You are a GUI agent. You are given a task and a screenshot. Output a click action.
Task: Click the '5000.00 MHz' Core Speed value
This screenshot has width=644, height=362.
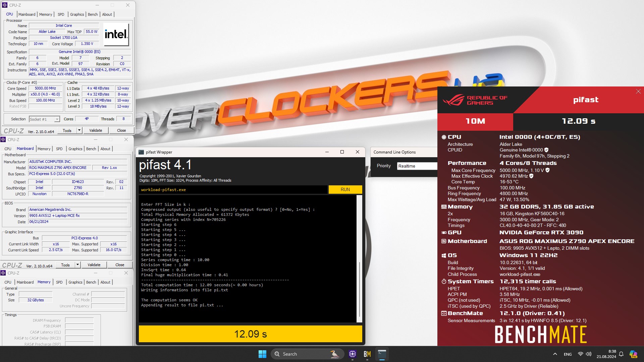coord(45,88)
